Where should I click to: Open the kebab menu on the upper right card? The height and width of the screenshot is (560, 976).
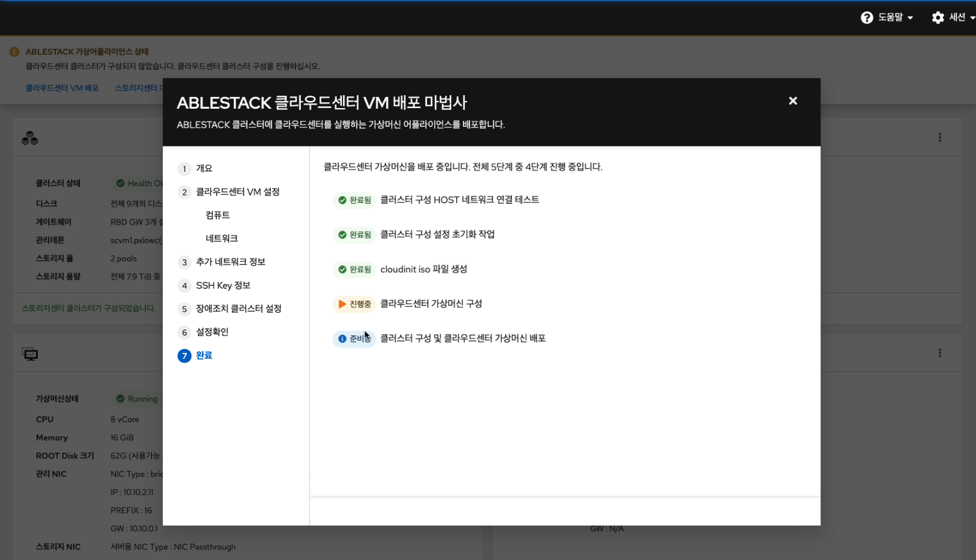click(940, 137)
